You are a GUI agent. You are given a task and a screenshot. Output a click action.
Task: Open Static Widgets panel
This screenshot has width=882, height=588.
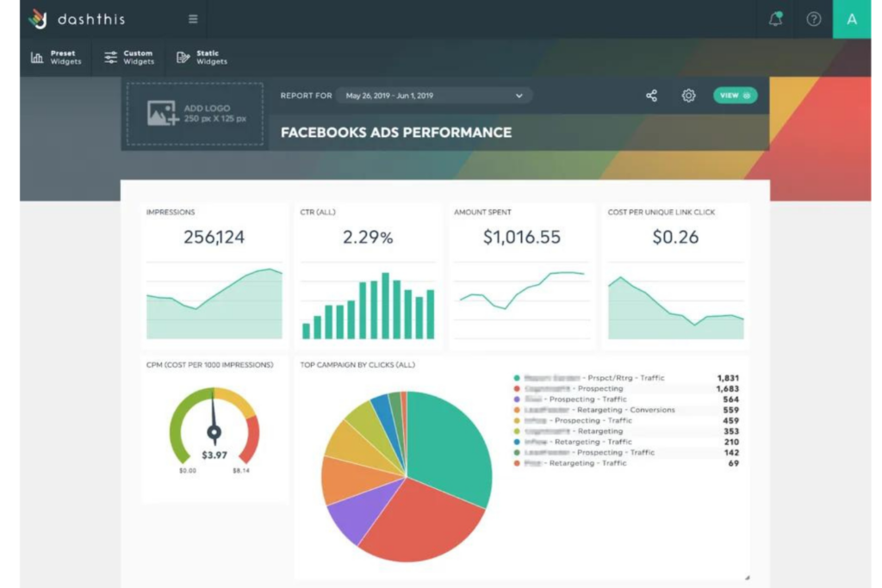click(x=202, y=58)
